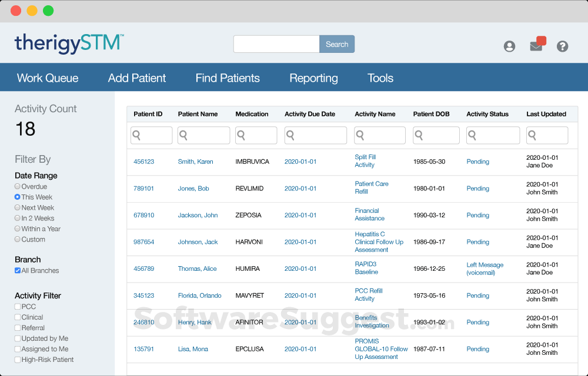Screen dimensions: 588x376
Task: Open the Tools menu
Action: (380, 78)
